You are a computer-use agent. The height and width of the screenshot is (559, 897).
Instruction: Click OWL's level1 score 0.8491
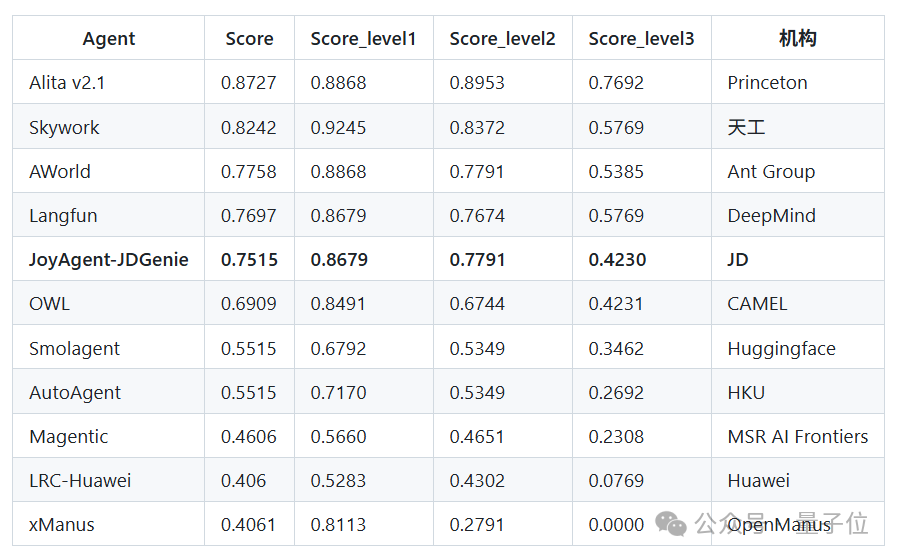(338, 303)
